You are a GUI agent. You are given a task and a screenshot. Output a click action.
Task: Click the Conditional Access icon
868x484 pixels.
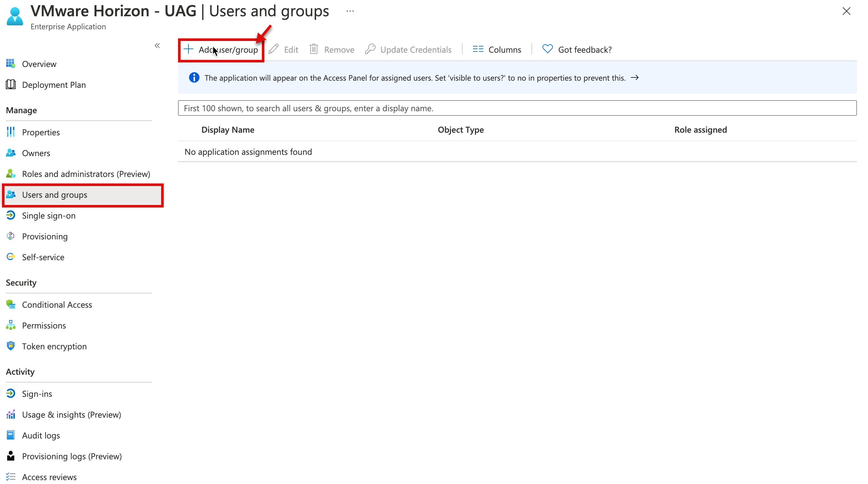click(11, 304)
